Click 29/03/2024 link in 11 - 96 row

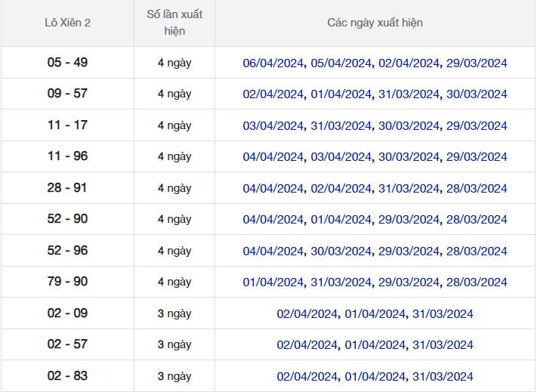pyautogui.click(x=477, y=157)
